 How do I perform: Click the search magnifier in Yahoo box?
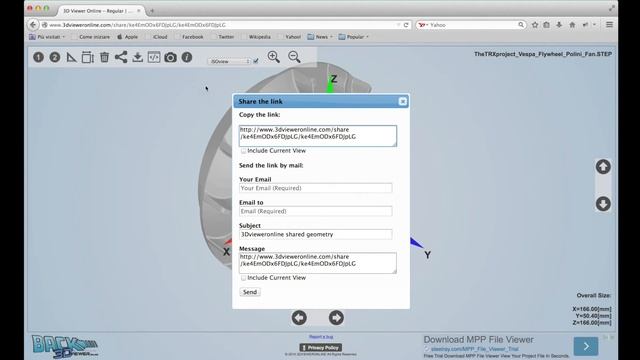point(521,25)
